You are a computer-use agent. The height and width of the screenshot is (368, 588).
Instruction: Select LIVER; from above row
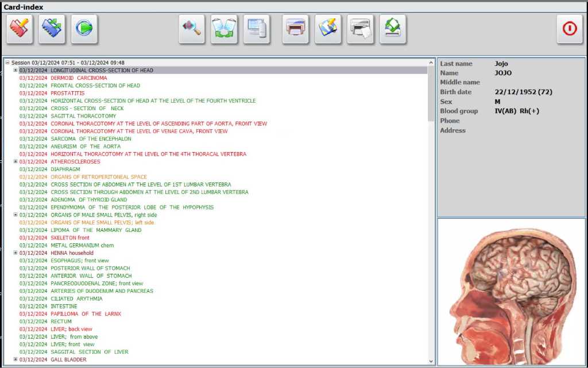point(59,337)
